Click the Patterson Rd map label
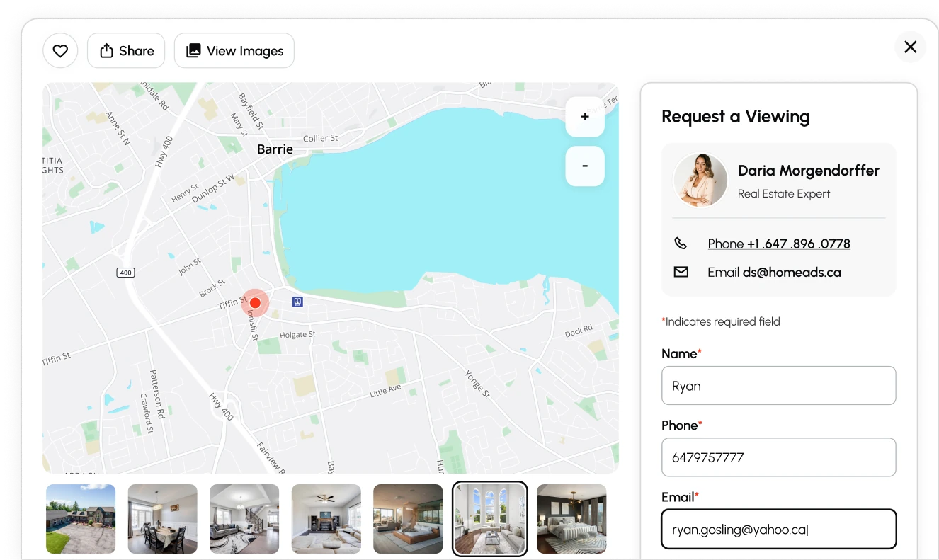 coord(157,393)
